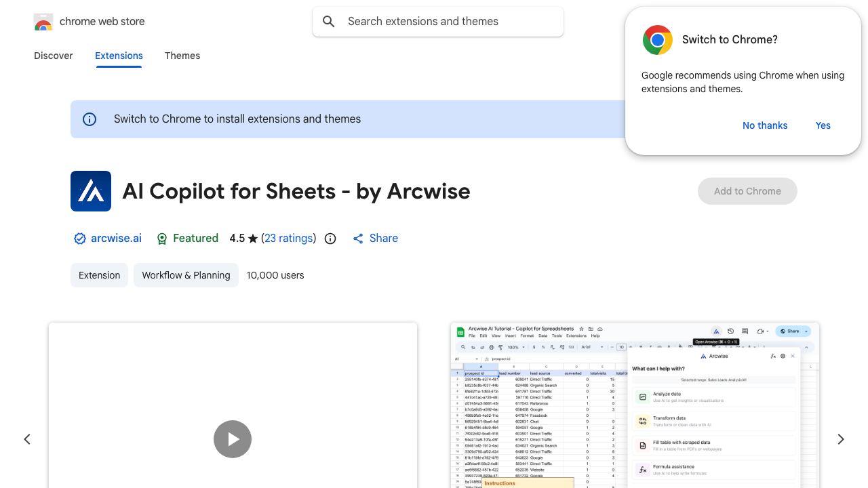Click Transform data option in screenshot

coord(714,422)
